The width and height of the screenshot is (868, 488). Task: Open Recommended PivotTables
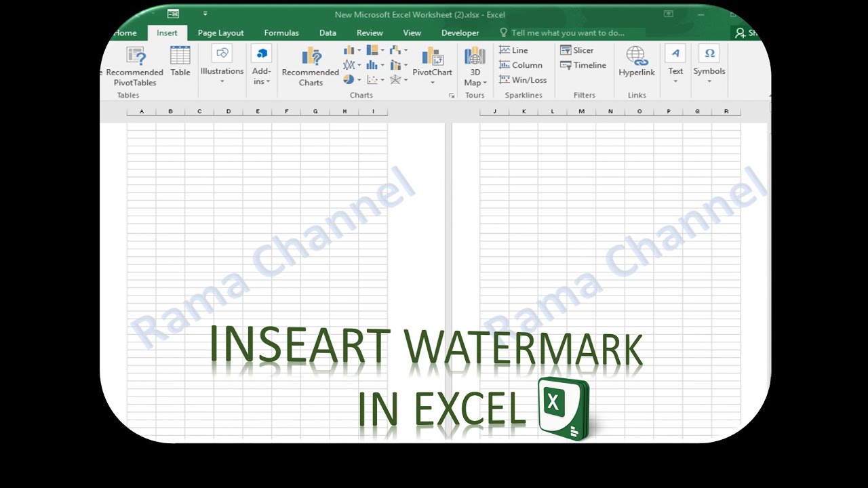point(135,66)
